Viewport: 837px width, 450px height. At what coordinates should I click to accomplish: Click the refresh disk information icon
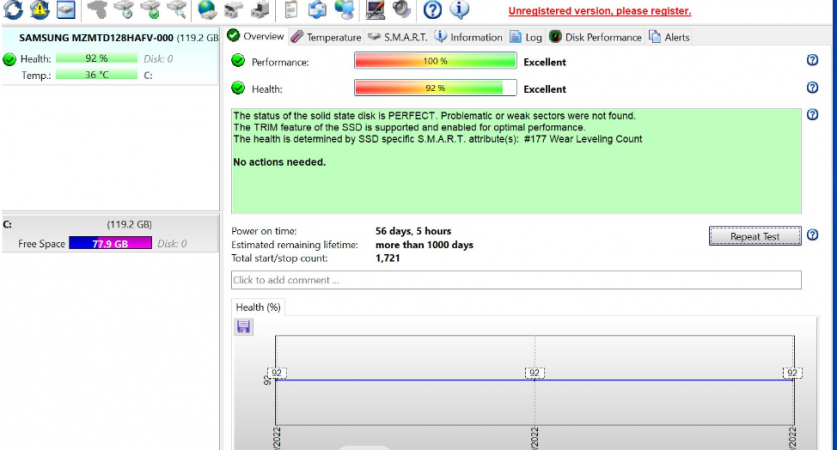(13, 10)
